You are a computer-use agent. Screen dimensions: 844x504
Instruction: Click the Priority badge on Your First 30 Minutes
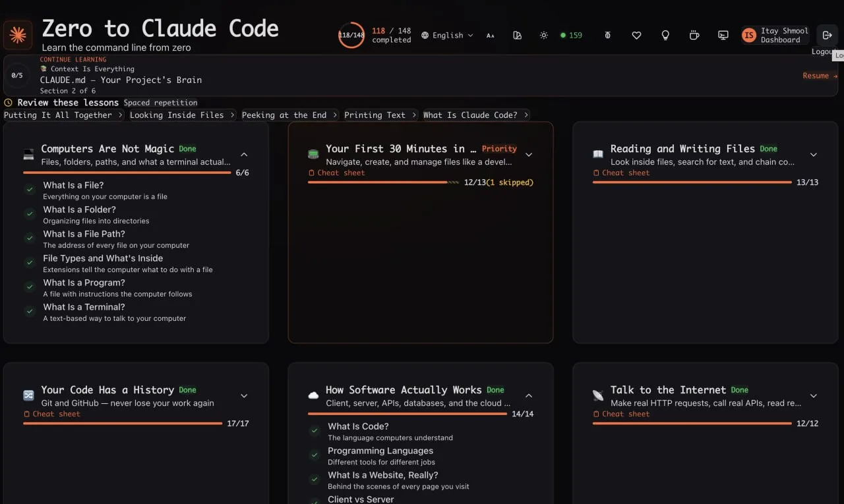[x=499, y=149]
